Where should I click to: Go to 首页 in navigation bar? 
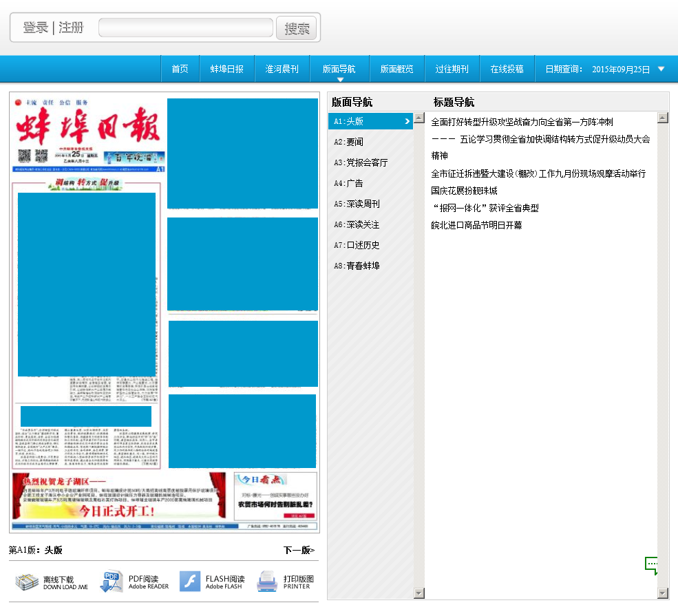click(180, 69)
